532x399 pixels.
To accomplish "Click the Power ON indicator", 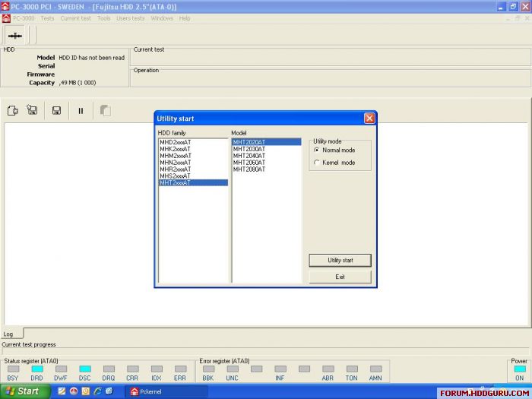I will pos(520,369).
